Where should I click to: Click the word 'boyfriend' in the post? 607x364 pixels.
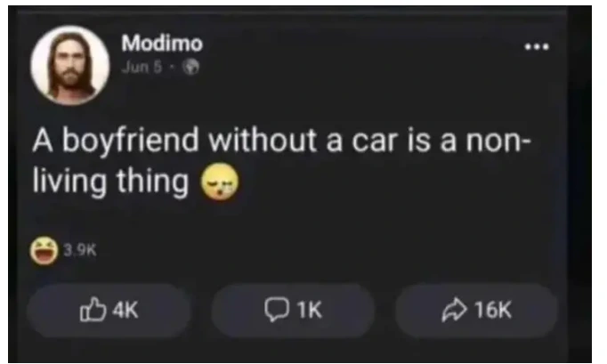tap(131, 142)
